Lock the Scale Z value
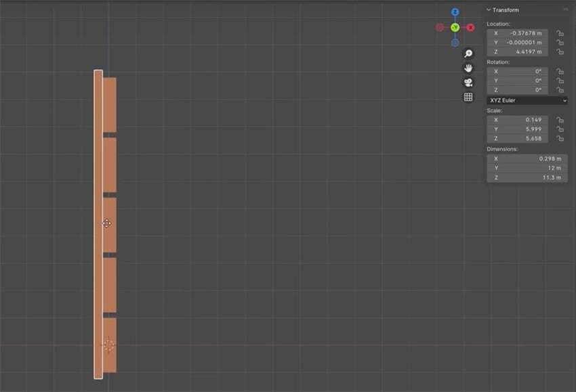This screenshot has width=576, height=392. 560,138
